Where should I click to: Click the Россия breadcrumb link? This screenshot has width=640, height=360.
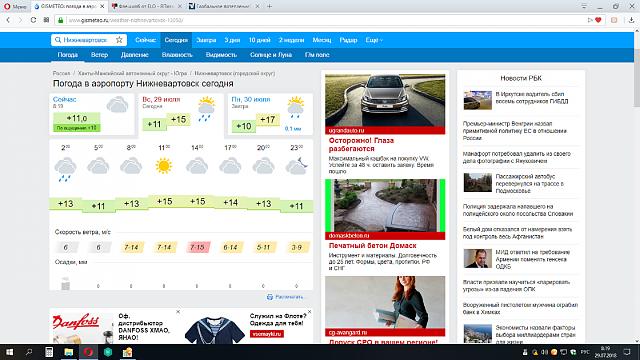pos(61,73)
